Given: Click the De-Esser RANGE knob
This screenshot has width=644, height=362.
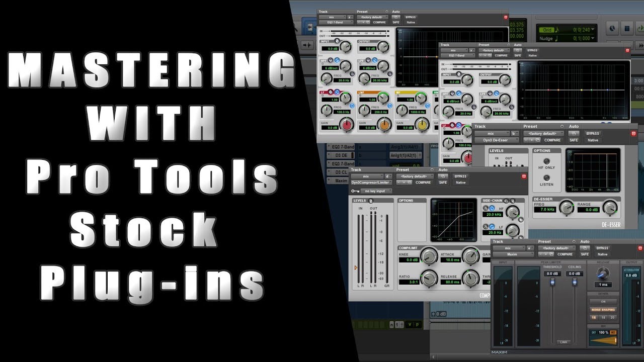Looking at the screenshot, I should click(x=609, y=207).
